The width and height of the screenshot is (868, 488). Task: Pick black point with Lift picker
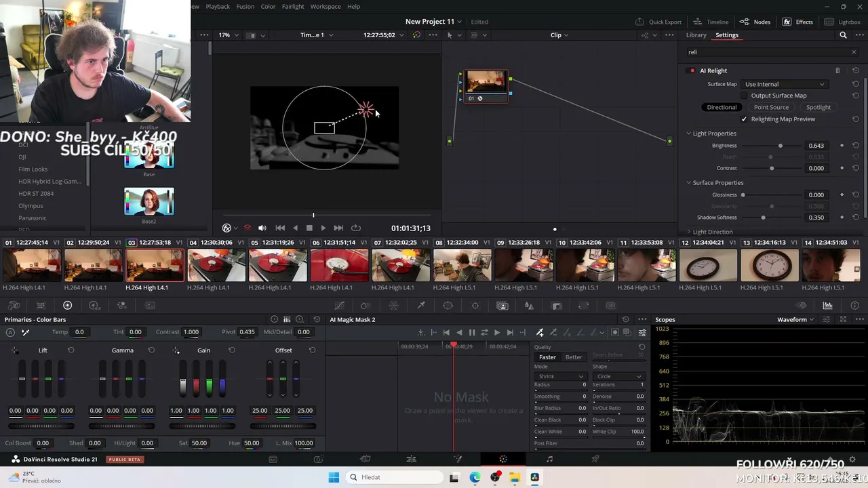pos(14,350)
